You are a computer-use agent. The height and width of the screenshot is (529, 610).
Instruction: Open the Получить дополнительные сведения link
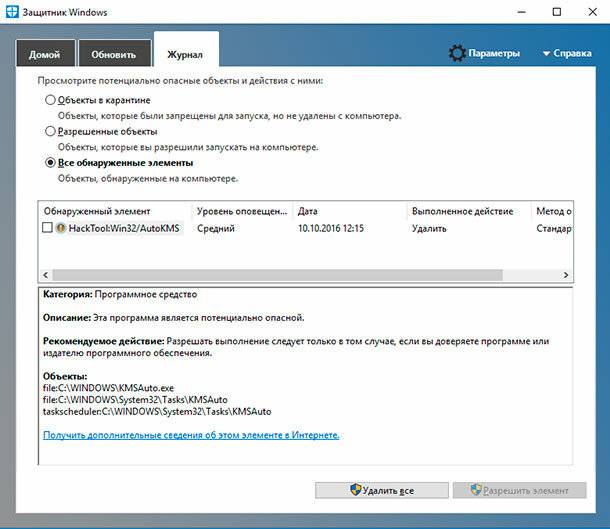tap(191, 435)
